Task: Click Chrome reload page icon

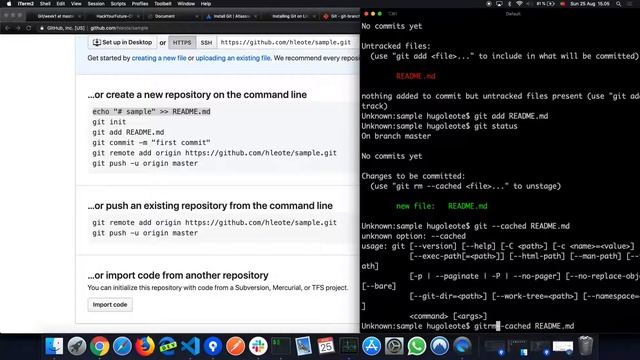Action: point(29,28)
